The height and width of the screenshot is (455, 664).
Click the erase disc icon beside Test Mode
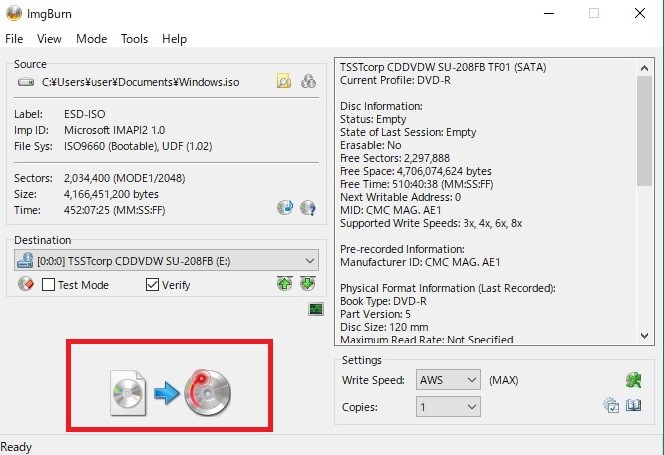click(x=27, y=285)
